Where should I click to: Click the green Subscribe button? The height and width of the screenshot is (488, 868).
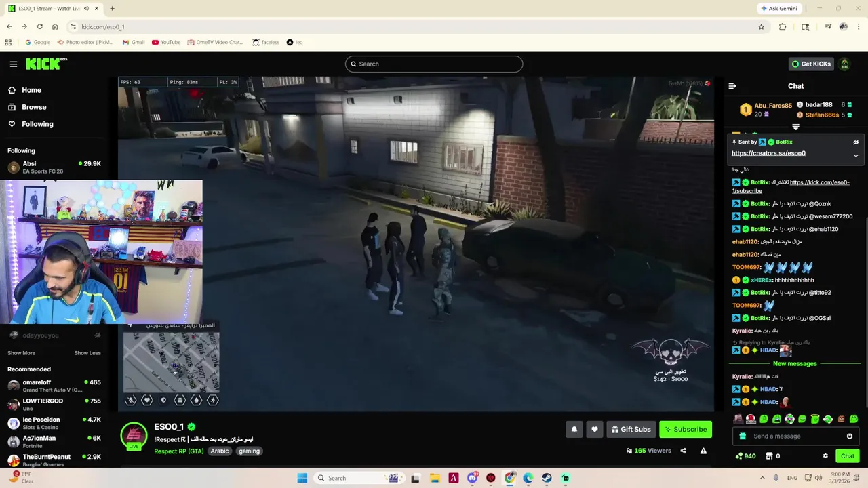(686, 429)
